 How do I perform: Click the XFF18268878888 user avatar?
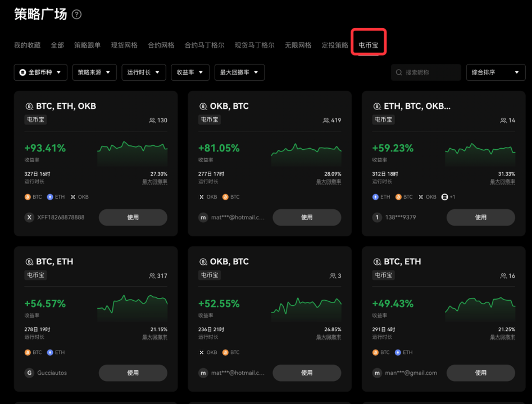[x=29, y=217]
